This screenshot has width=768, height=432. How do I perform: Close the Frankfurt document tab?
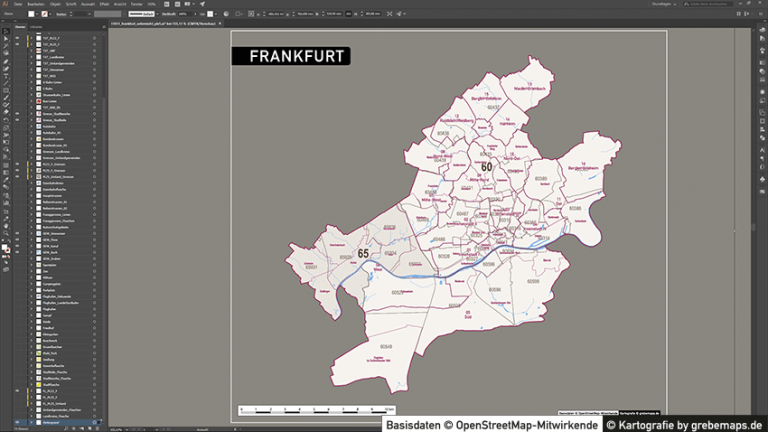coord(220,24)
